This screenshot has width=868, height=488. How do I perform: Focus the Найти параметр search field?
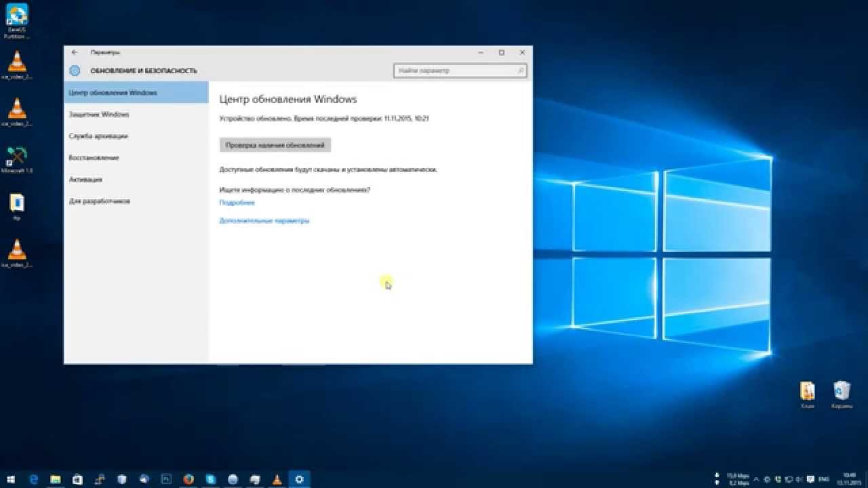[460, 70]
